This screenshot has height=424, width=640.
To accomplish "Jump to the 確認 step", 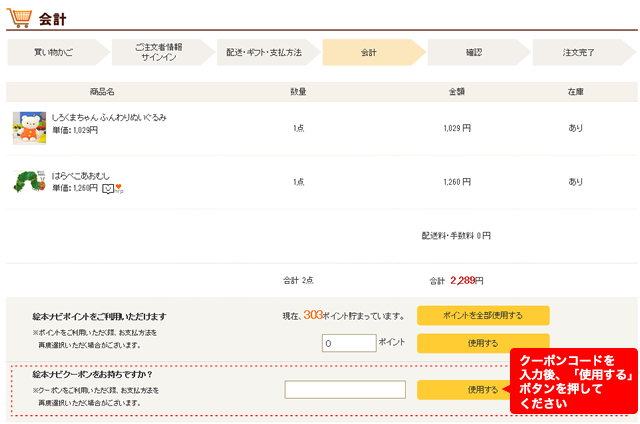I will tap(474, 52).
